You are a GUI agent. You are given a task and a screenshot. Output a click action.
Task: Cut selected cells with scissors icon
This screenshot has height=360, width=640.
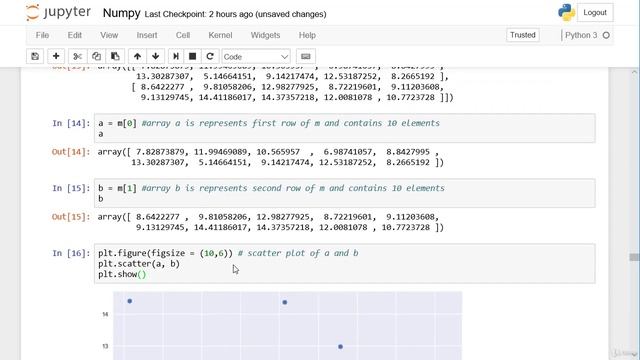point(78,56)
